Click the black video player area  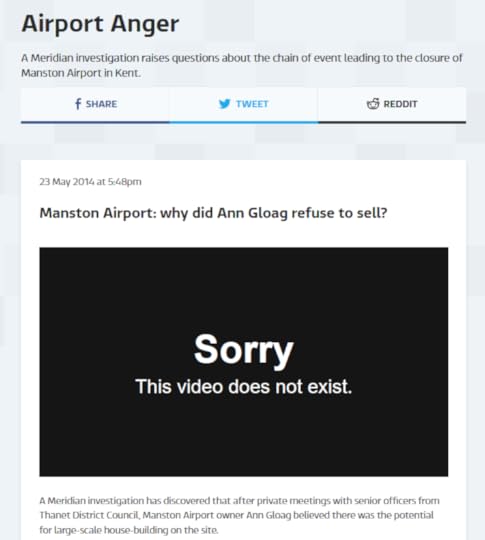coord(244,362)
